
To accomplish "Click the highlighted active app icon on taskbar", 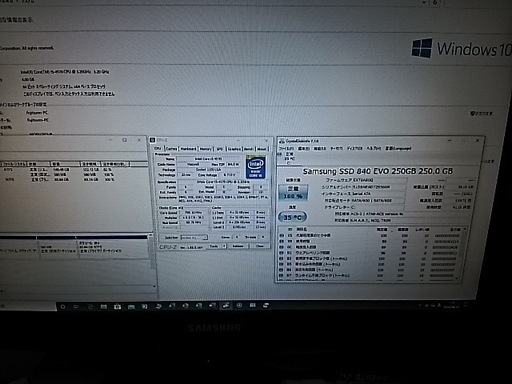I will point(226,305).
